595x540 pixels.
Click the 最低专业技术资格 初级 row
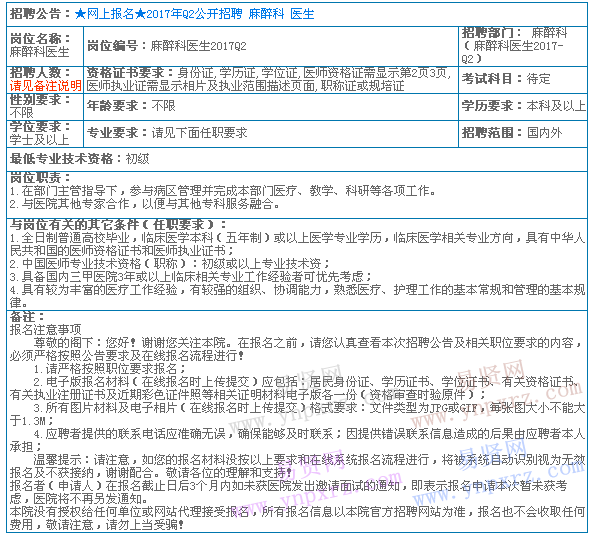(x=297, y=159)
